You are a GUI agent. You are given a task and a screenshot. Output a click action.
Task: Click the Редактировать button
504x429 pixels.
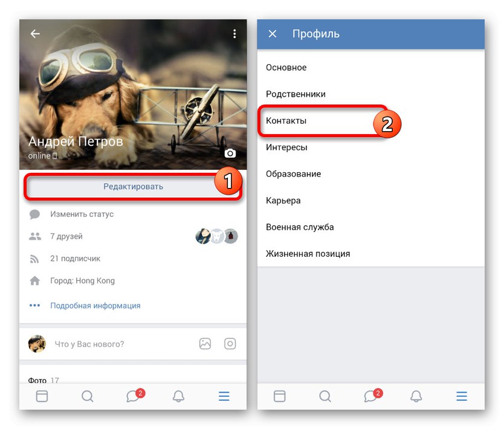(133, 187)
